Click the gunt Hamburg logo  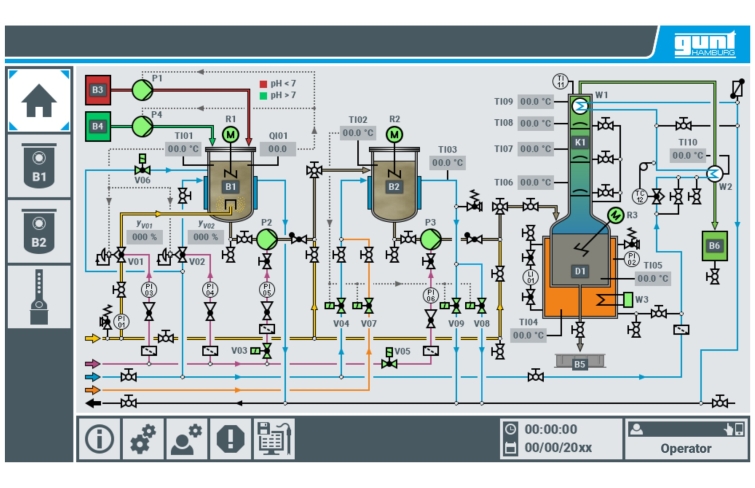click(x=705, y=44)
